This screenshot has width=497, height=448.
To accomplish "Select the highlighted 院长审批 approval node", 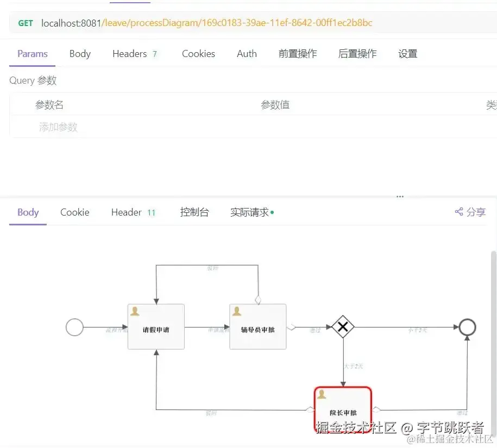I will click(x=343, y=407).
